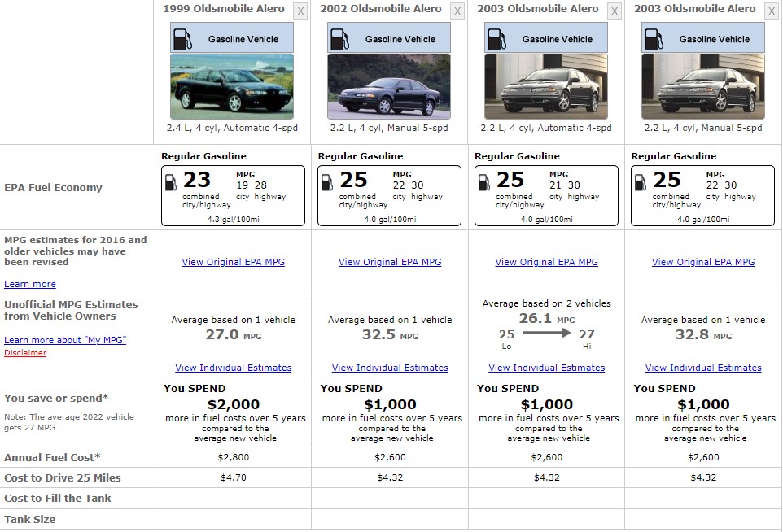
Task: Open the 2003 Alero Manual 5-spd photo
Action: click(703, 86)
